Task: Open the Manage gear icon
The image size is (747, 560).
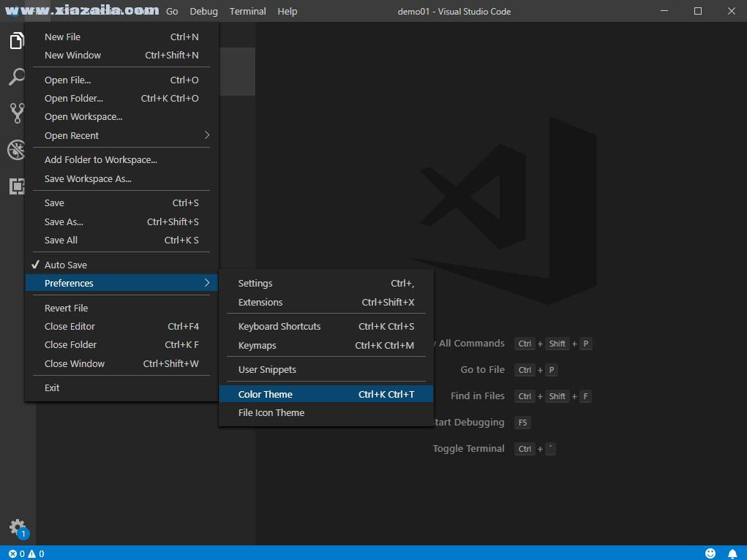Action: [19, 529]
